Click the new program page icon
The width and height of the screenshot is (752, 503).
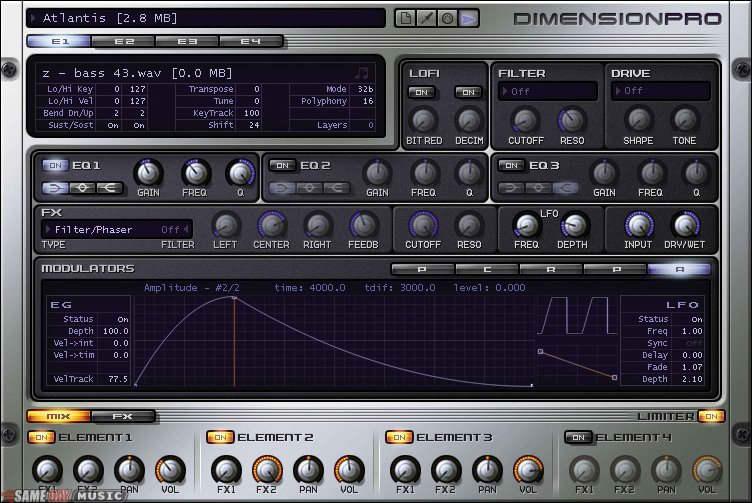point(406,18)
